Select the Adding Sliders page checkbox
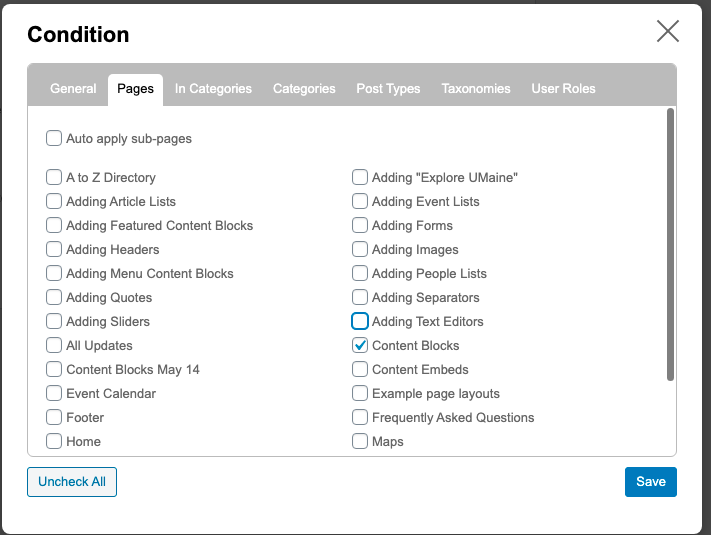The height and width of the screenshot is (535, 711). tap(54, 321)
